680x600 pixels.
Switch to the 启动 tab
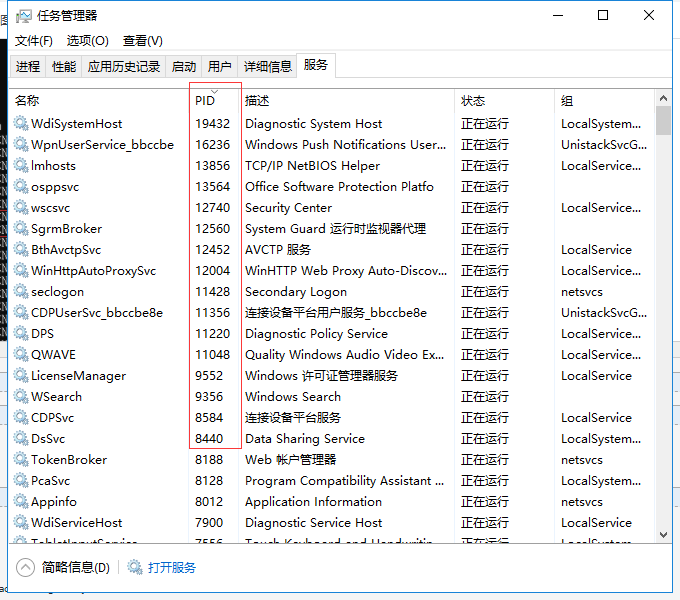(x=183, y=67)
